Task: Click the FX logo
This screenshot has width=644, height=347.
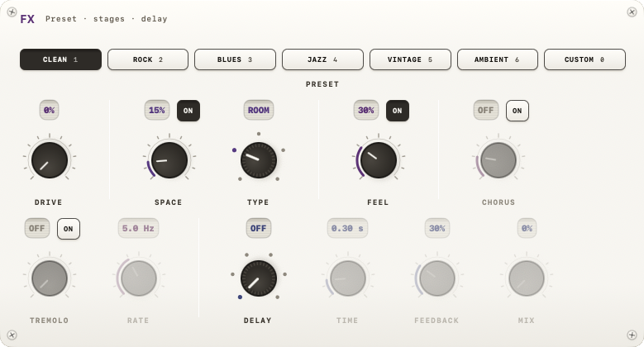Action: click(27, 19)
